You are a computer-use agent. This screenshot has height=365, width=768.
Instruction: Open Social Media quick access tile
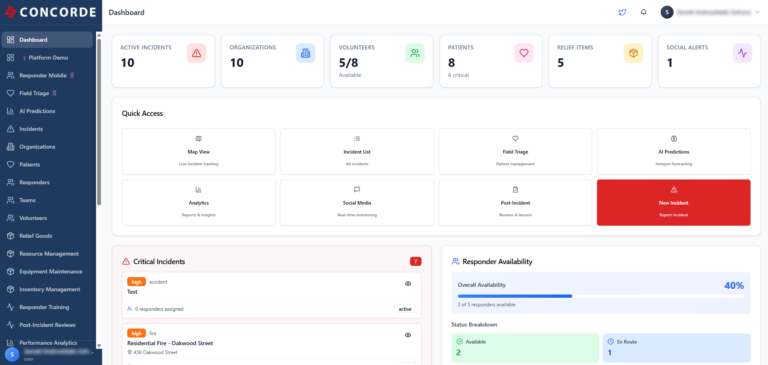(357, 202)
